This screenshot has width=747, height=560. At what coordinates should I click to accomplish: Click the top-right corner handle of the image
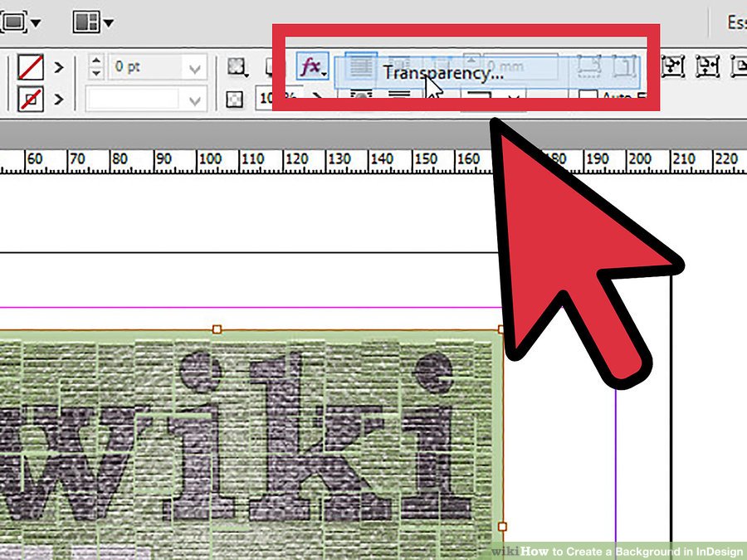(x=500, y=329)
